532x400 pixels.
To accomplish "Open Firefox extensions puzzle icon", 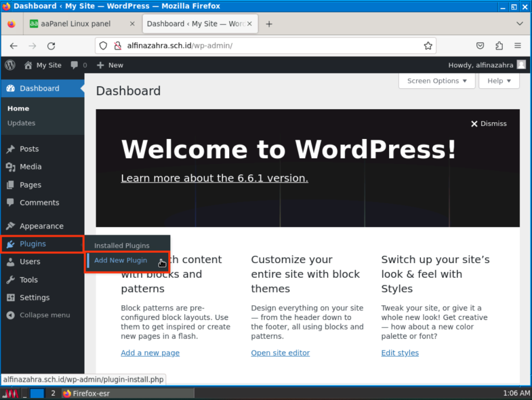I will (499, 46).
